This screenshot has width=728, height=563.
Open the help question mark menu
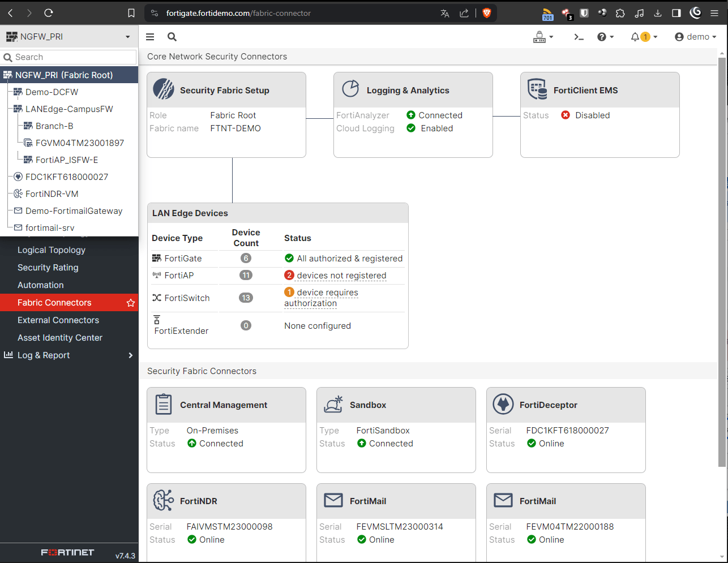(x=605, y=37)
